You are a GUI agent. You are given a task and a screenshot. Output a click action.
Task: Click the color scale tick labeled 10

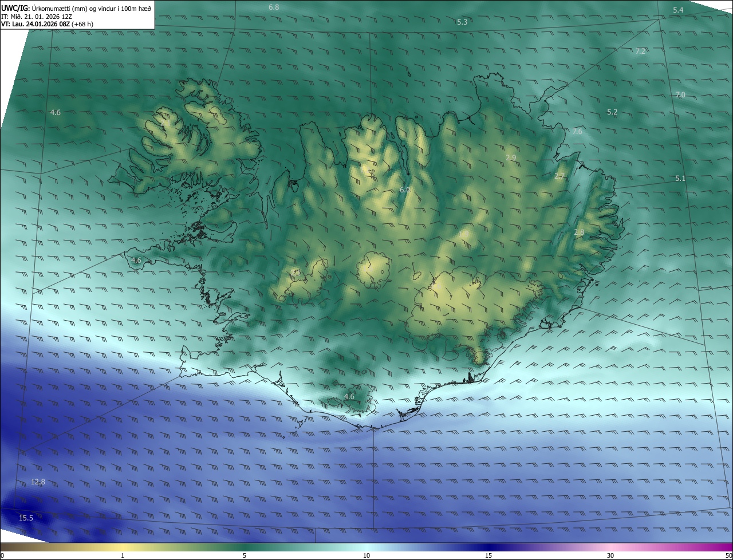coord(366,555)
